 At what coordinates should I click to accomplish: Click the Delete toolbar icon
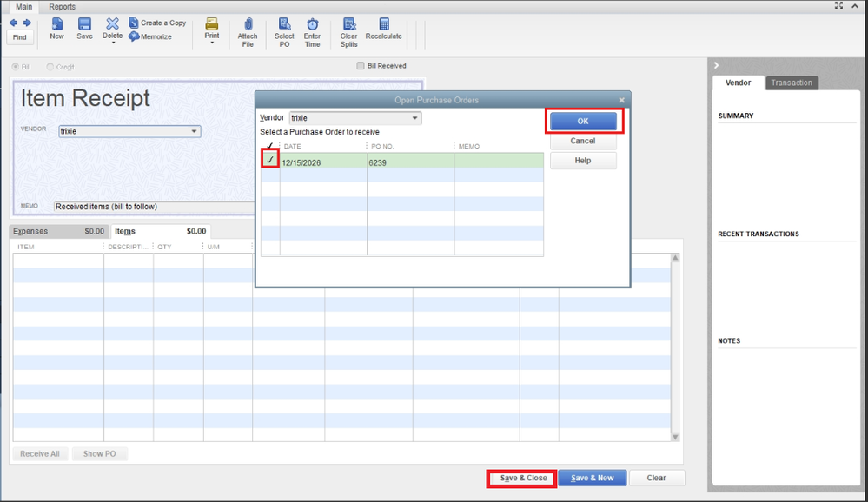coord(112,27)
